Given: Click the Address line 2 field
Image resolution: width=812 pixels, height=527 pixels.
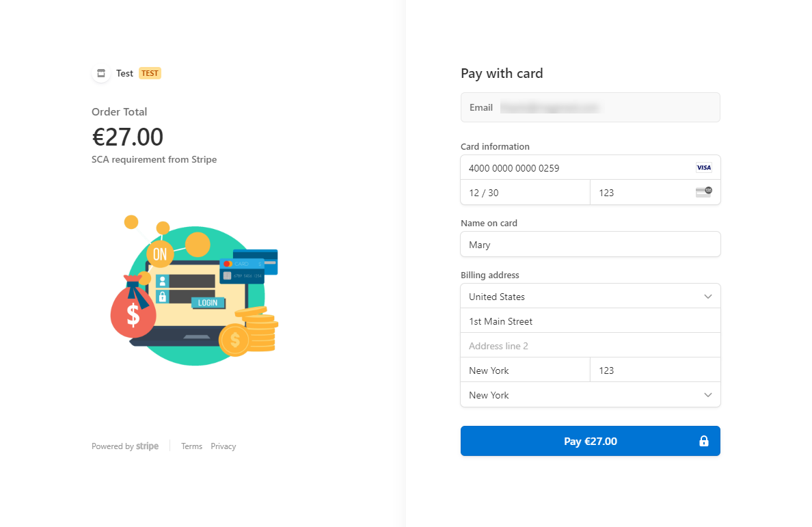Looking at the screenshot, I should [590, 346].
